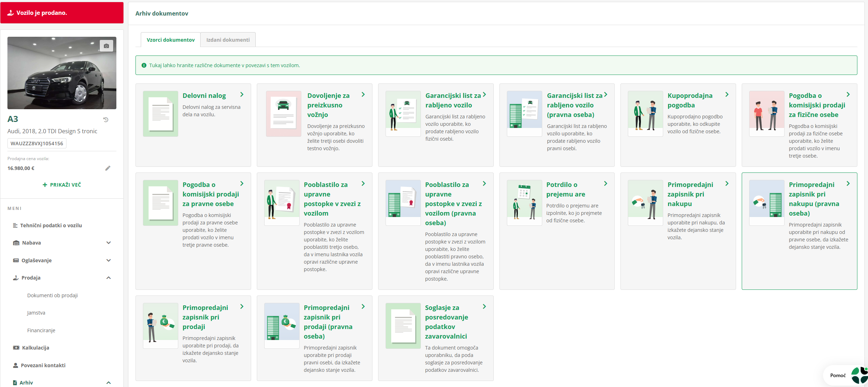Click arrow on Garancijski list za rabljeno vozilo card
Screen dimensions: 868x387
click(484, 95)
